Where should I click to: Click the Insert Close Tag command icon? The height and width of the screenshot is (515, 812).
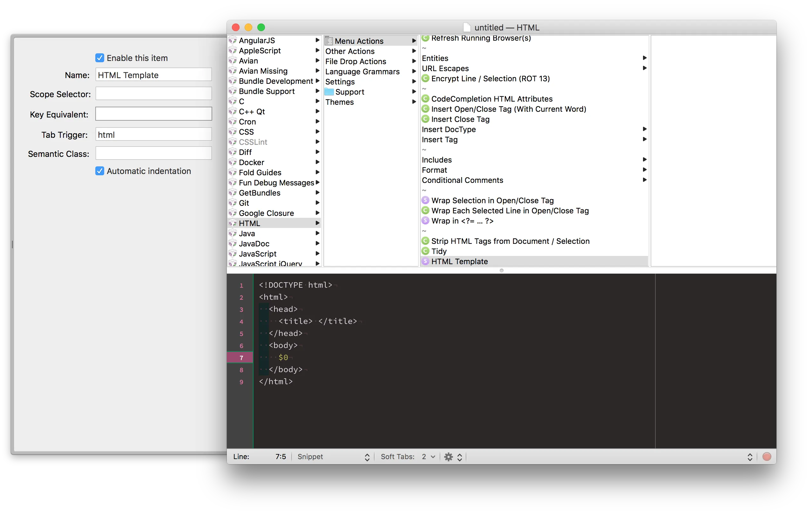coord(425,119)
